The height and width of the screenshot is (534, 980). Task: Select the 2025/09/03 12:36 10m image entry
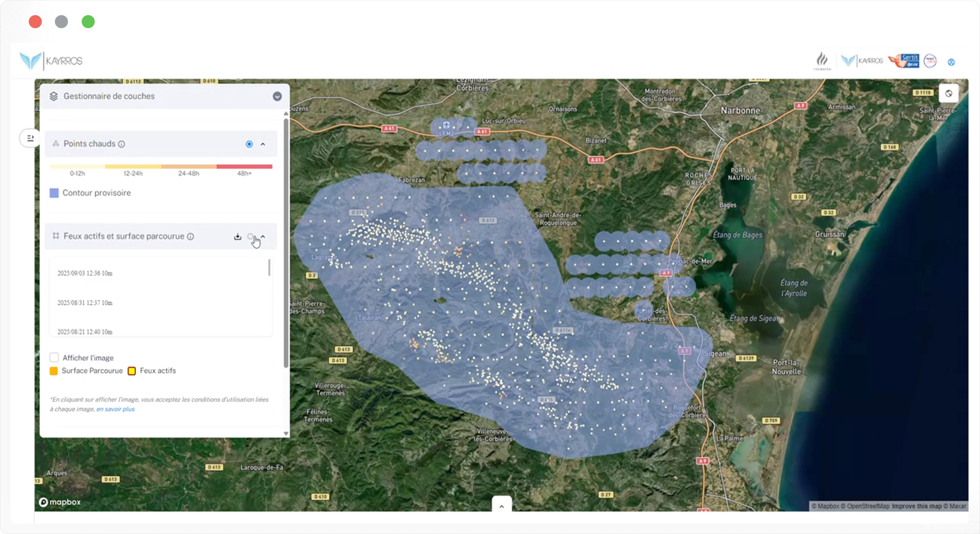tap(85, 273)
